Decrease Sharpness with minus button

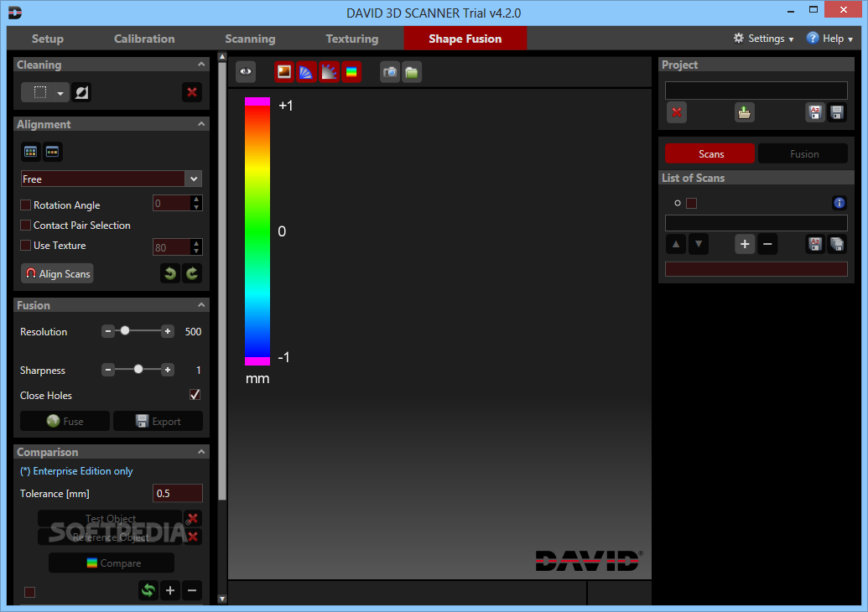(108, 370)
